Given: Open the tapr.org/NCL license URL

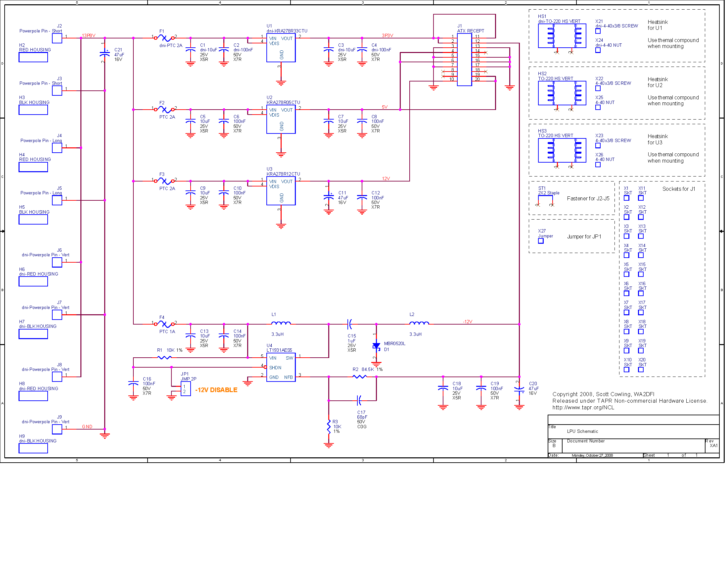Looking at the screenshot, I should [x=583, y=408].
